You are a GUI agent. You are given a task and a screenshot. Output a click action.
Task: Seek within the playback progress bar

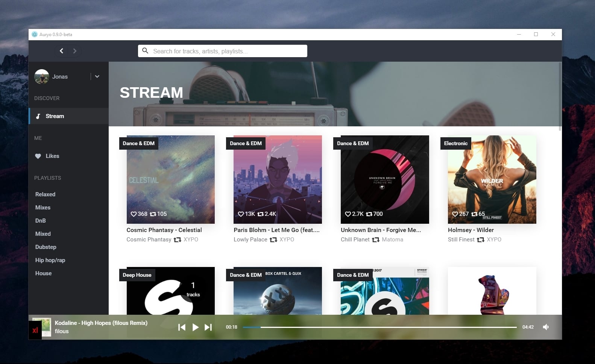(379, 327)
